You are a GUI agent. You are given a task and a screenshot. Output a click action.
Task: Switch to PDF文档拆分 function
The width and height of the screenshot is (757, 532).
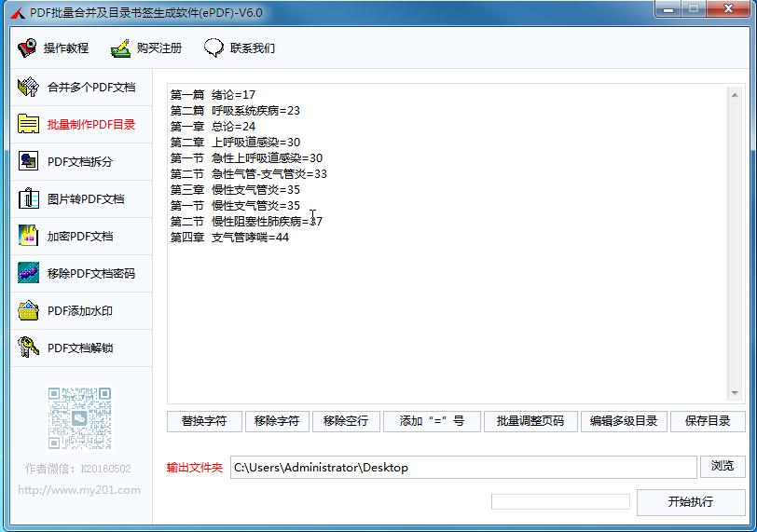81,161
